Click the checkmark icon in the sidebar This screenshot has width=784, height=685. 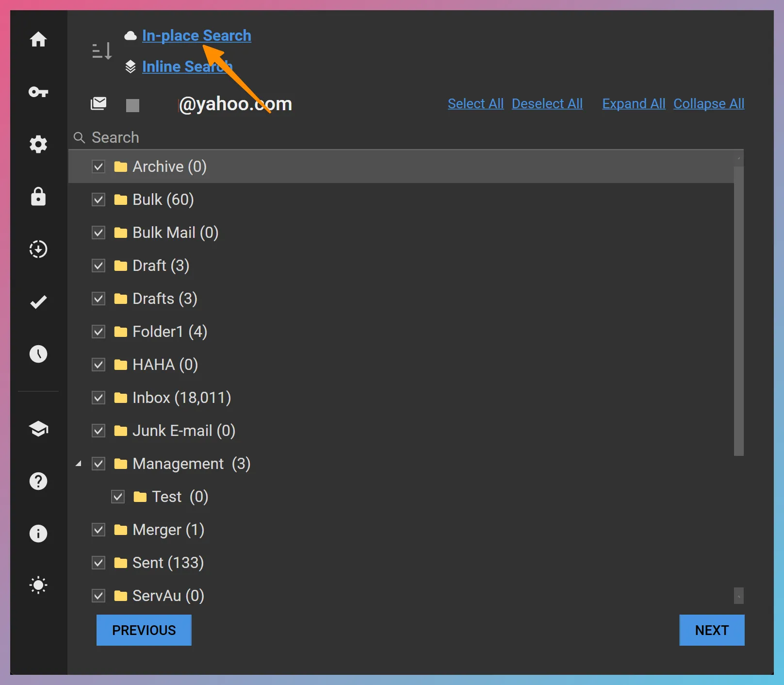(x=38, y=301)
